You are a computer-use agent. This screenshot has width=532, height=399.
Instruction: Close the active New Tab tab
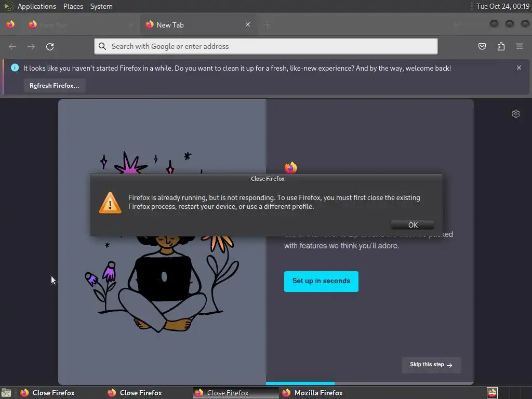248,24
